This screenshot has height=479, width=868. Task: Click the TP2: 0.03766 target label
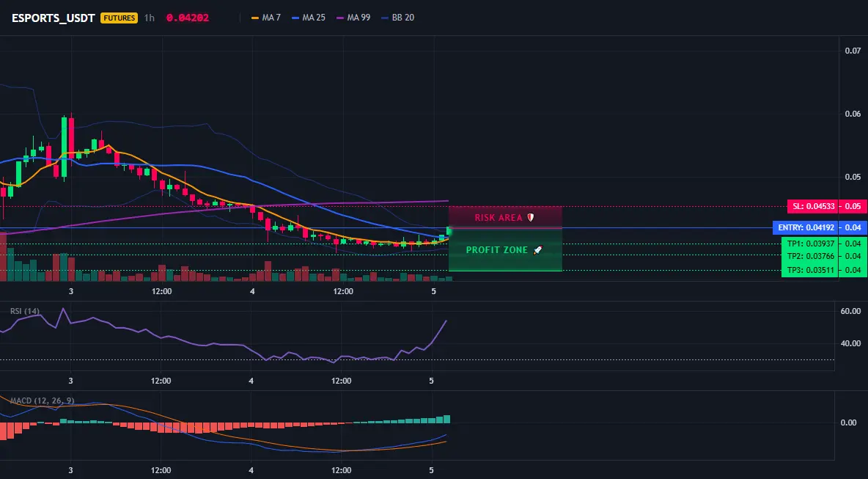810,256
